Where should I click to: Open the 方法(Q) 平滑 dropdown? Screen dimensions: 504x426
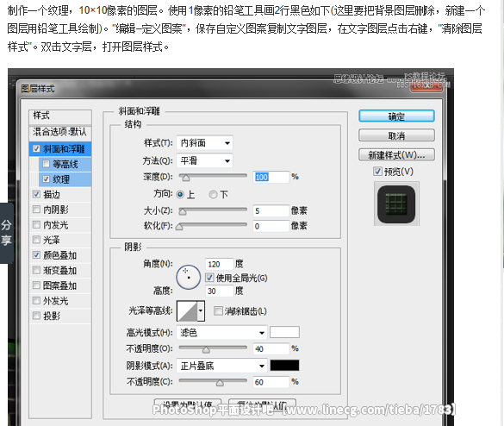(204, 160)
